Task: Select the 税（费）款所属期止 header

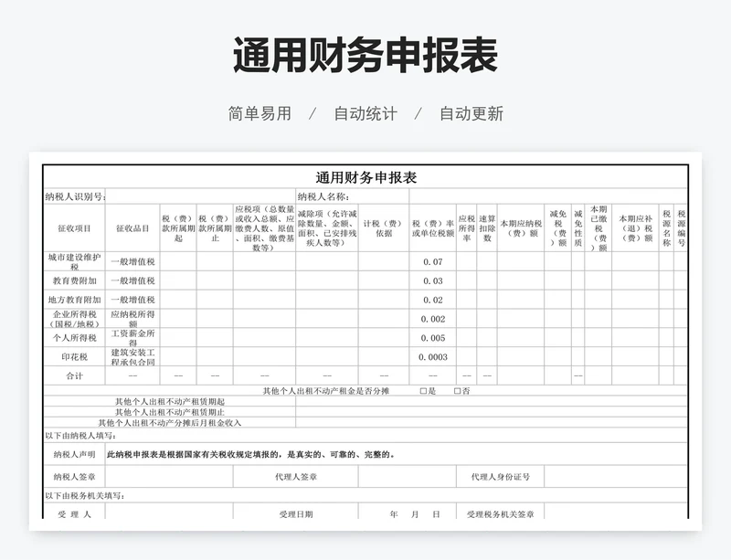Action: point(215,228)
